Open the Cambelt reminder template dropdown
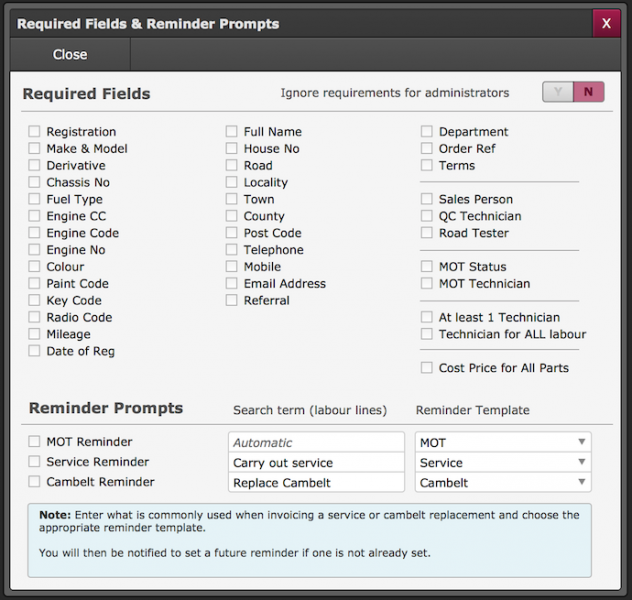 [x=503, y=483]
